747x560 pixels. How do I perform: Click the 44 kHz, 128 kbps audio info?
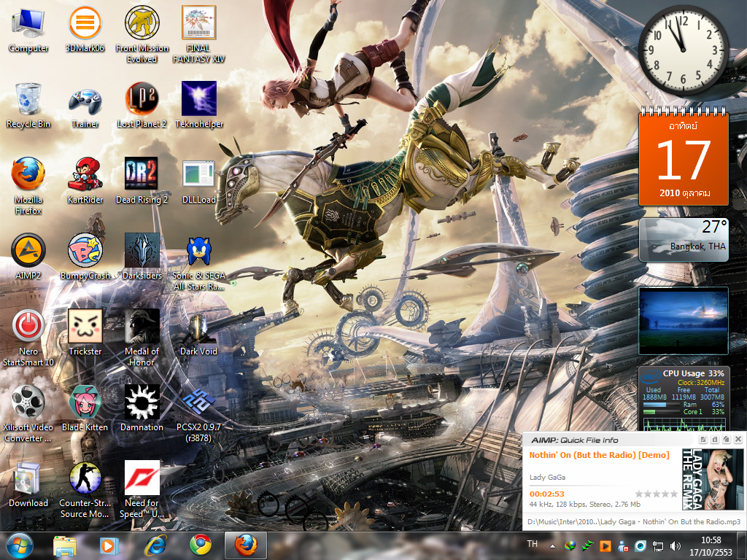584,505
